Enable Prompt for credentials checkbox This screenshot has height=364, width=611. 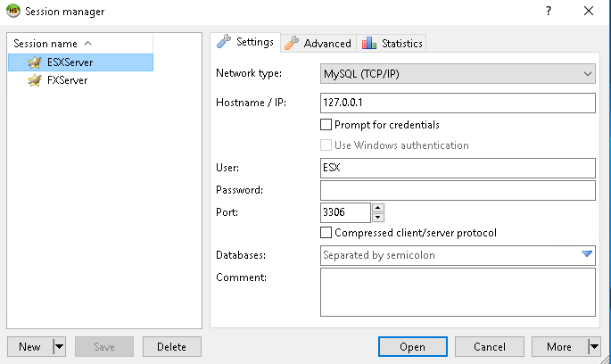point(326,125)
